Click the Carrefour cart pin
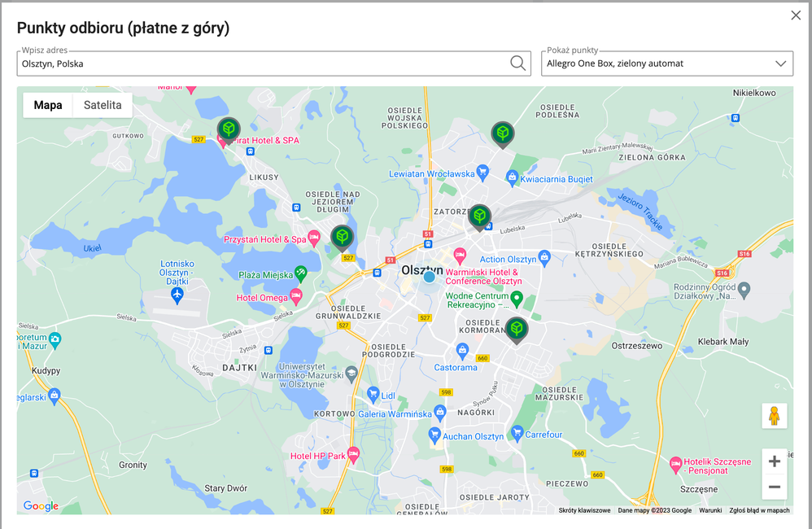 517,433
